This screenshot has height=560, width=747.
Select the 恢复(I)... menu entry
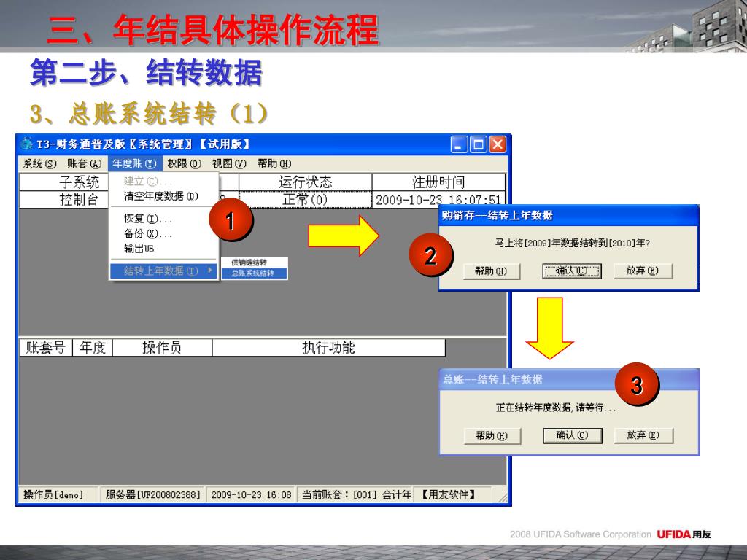coord(147,219)
